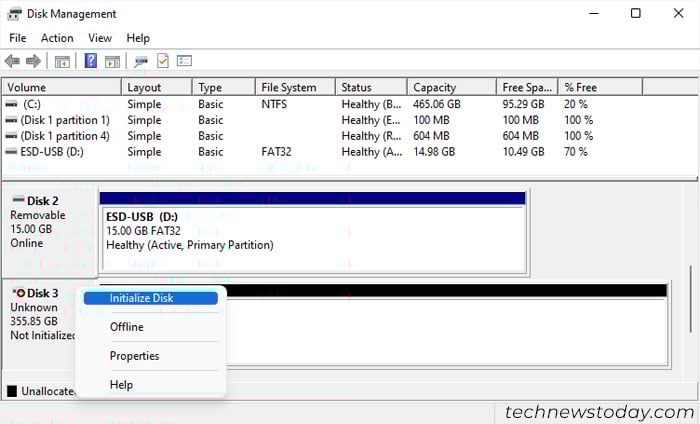This screenshot has height=424, width=700.
Task: Sort by the Type column header
Action: [x=224, y=87]
